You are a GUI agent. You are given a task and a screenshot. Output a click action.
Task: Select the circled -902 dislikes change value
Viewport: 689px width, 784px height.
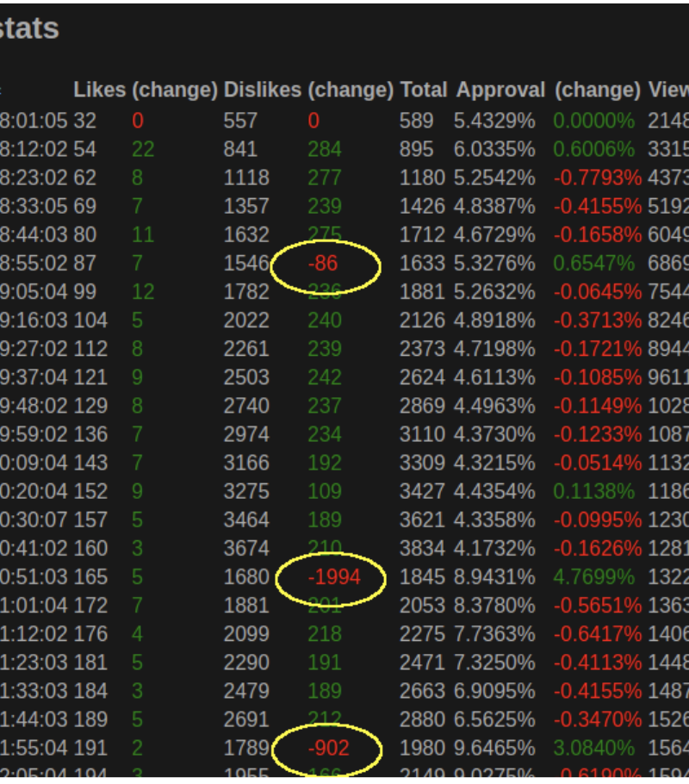click(x=328, y=748)
